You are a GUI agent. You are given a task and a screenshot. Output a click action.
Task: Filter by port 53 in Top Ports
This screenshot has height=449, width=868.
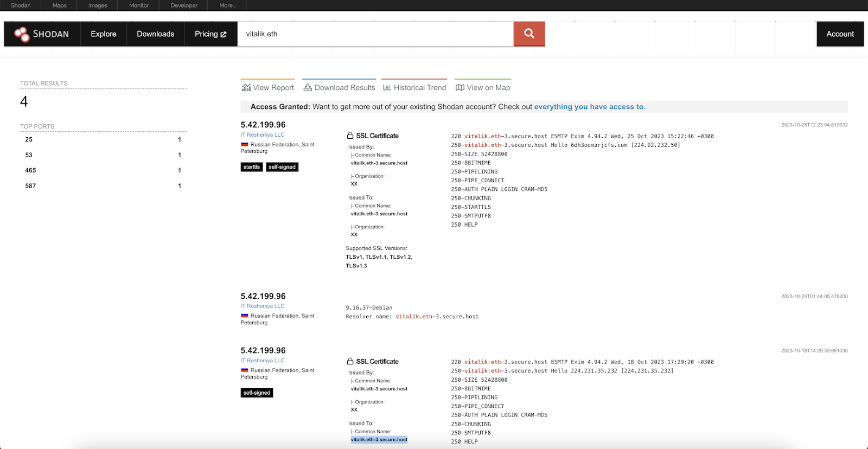click(29, 155)
